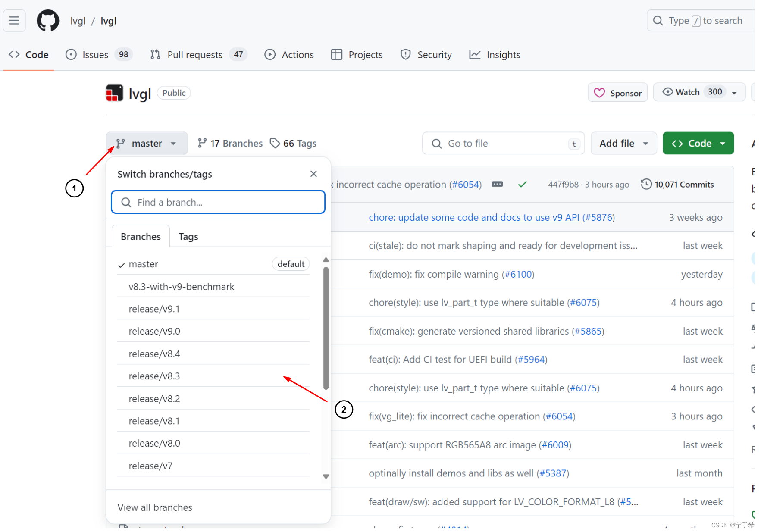Screen dimensions: 761x532
Task: Open fix(cmake): generate versioned shared libraries commit
Action: click(x=469, y=331)
